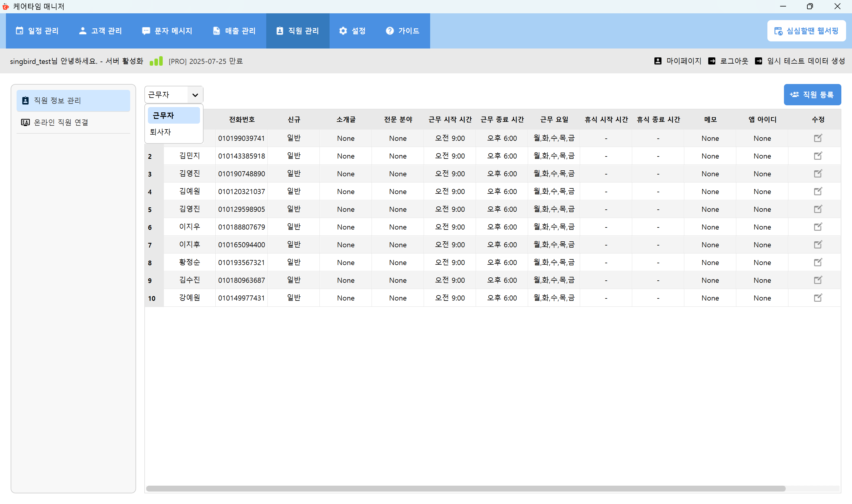Open the 설정 gear tab
Screen dimensions: 852x504
[352, 31]
